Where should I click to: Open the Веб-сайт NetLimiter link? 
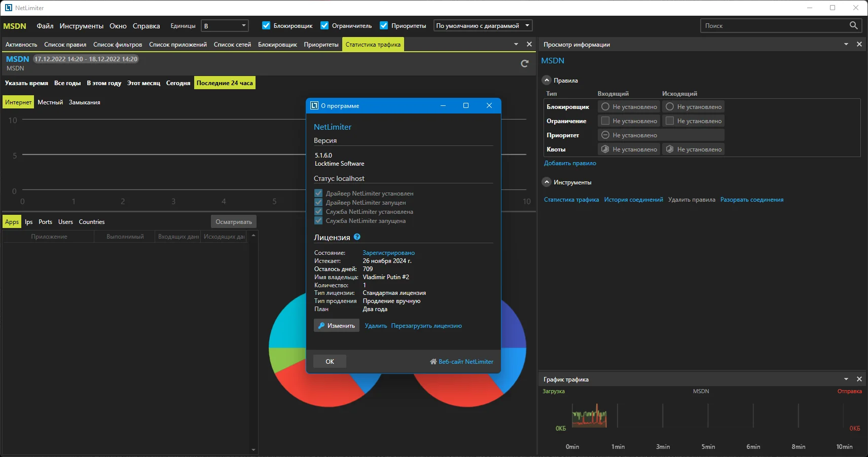click(465, 362)
